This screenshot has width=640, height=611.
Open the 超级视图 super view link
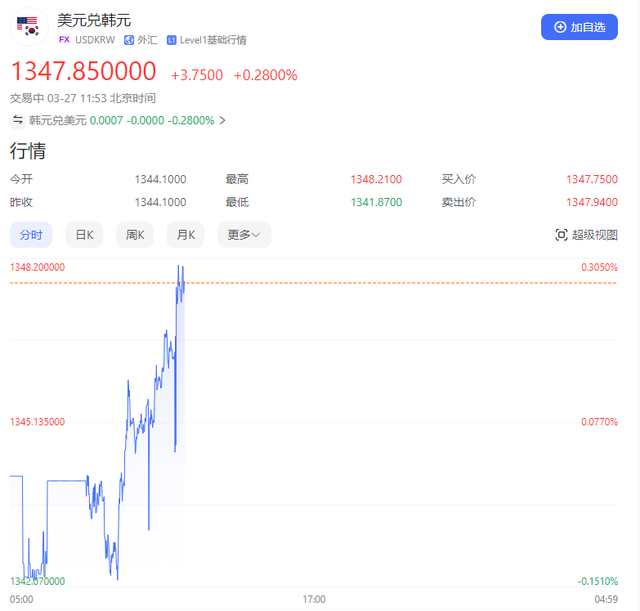click(587, 235)
